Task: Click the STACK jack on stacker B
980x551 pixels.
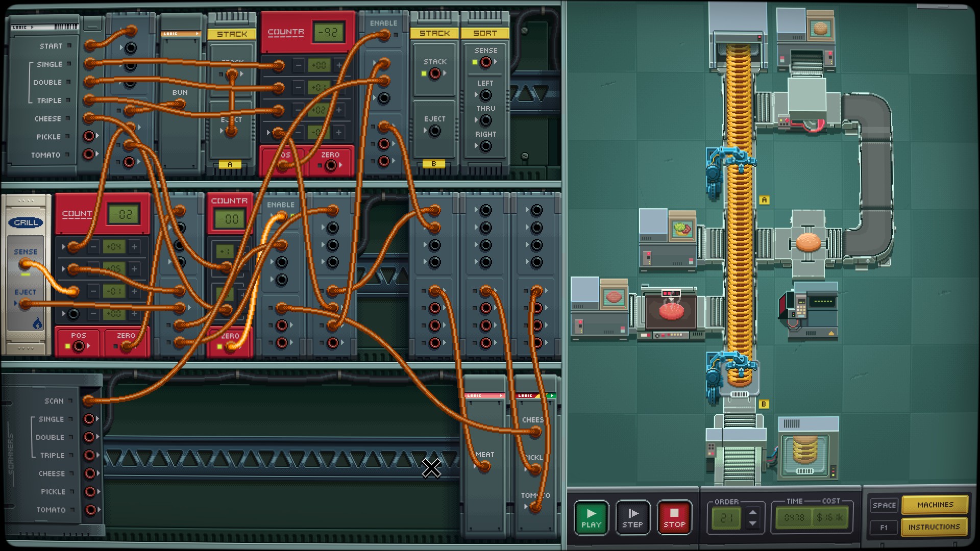Action: pyautogui.click(x=434, y=74)
